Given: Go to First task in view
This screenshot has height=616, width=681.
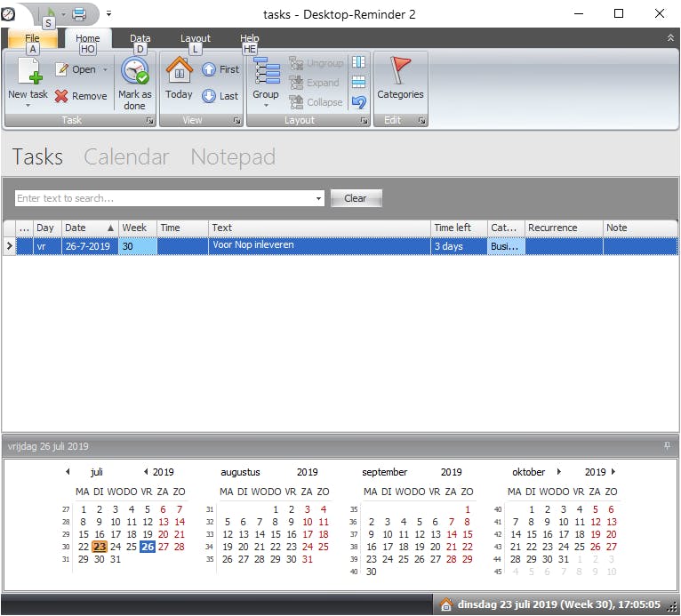Looking at the screenshot, I should (210, 69).
